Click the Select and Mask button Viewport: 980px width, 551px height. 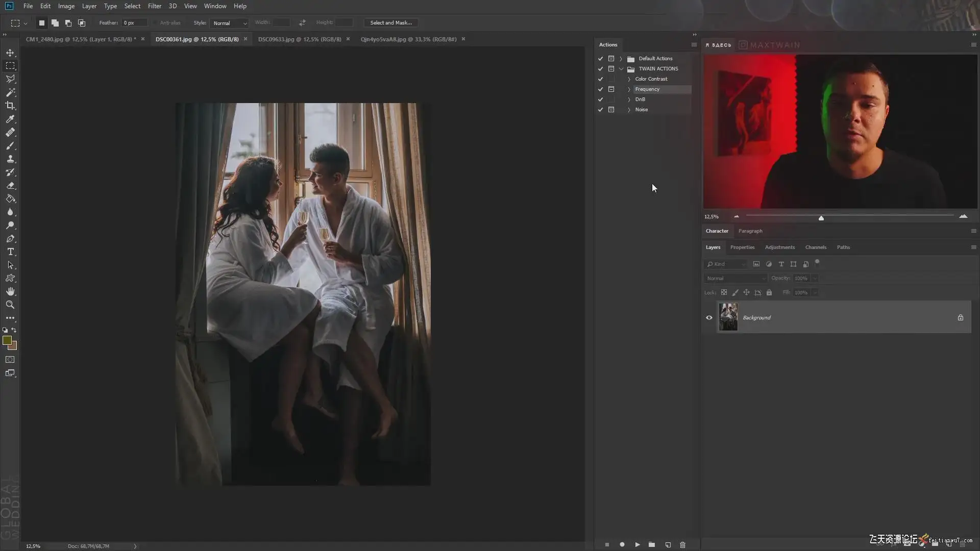(x=390, y=23)
